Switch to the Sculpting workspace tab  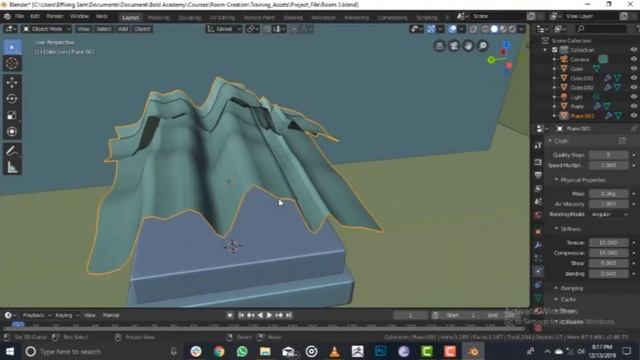tap(189, 18)
